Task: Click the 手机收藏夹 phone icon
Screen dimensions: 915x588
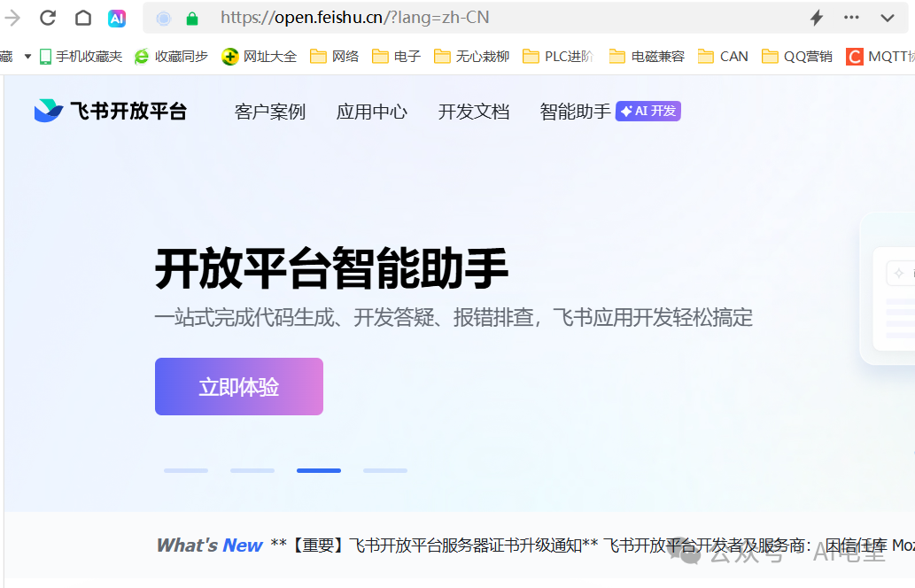Action: coord(44,56)
